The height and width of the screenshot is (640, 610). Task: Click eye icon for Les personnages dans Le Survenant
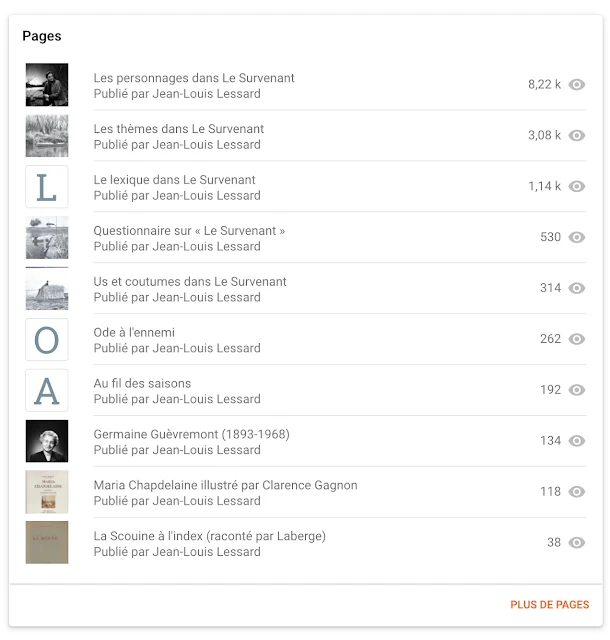coord(576,85)
